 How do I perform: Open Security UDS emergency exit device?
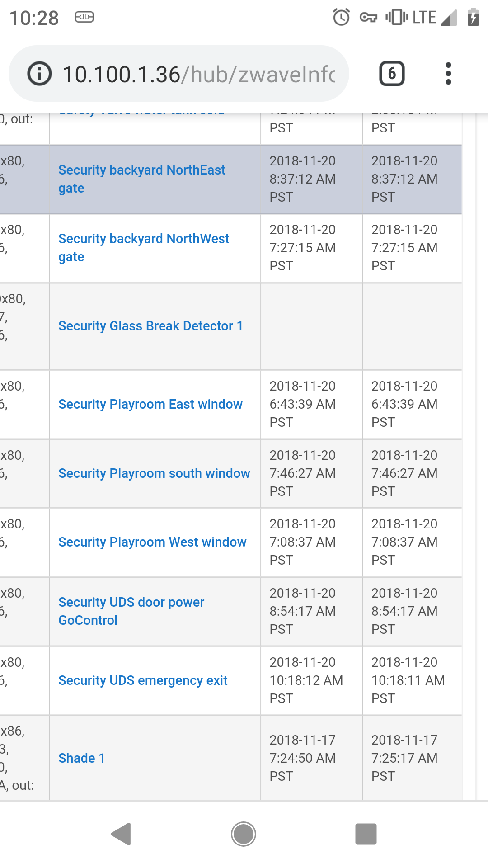pos(143,680)
